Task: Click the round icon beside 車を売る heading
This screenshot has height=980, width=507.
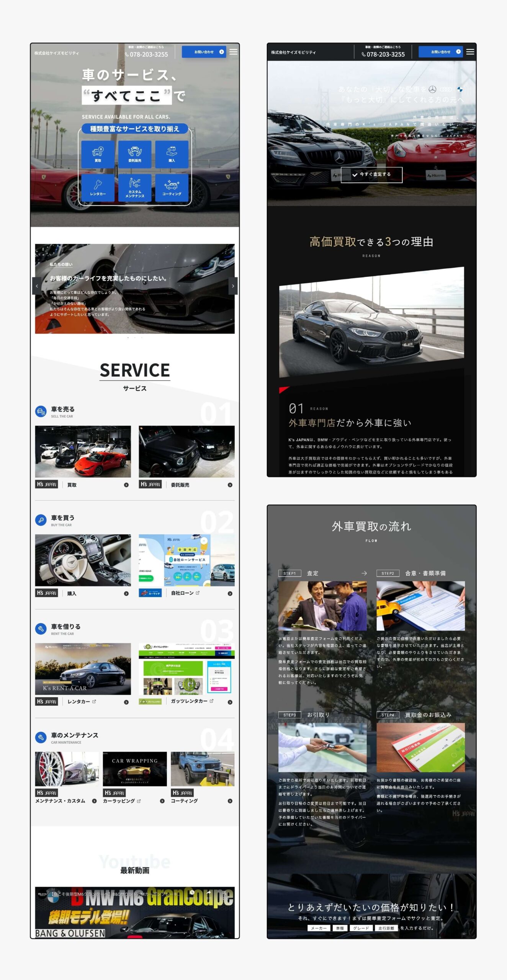Action: pyautogui.click(x=41, y=412)
